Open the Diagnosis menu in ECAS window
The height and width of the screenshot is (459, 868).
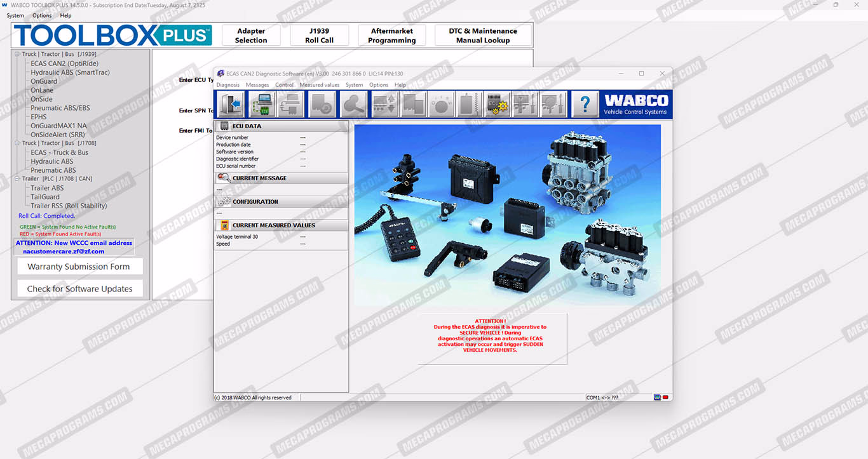pyautogui.click(x=228, y=85)
